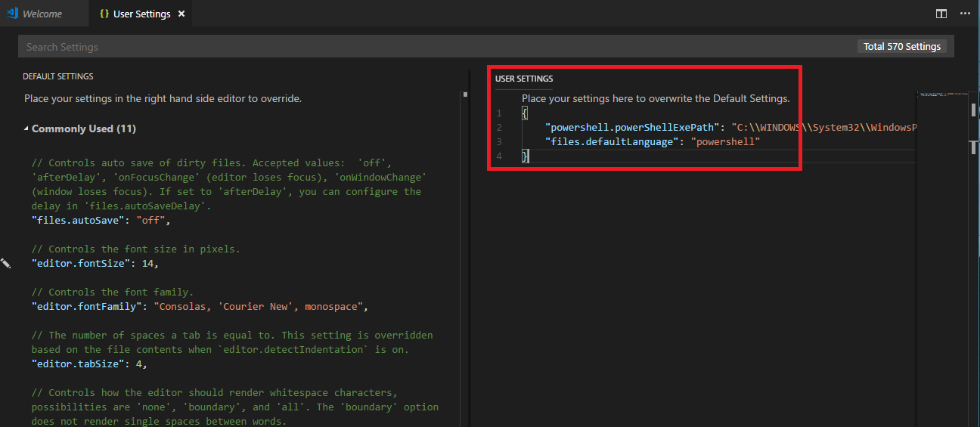Switch to the Welcome tab
Image resolution: width=980 pixels, height=427 pixels.
(42, 14)
